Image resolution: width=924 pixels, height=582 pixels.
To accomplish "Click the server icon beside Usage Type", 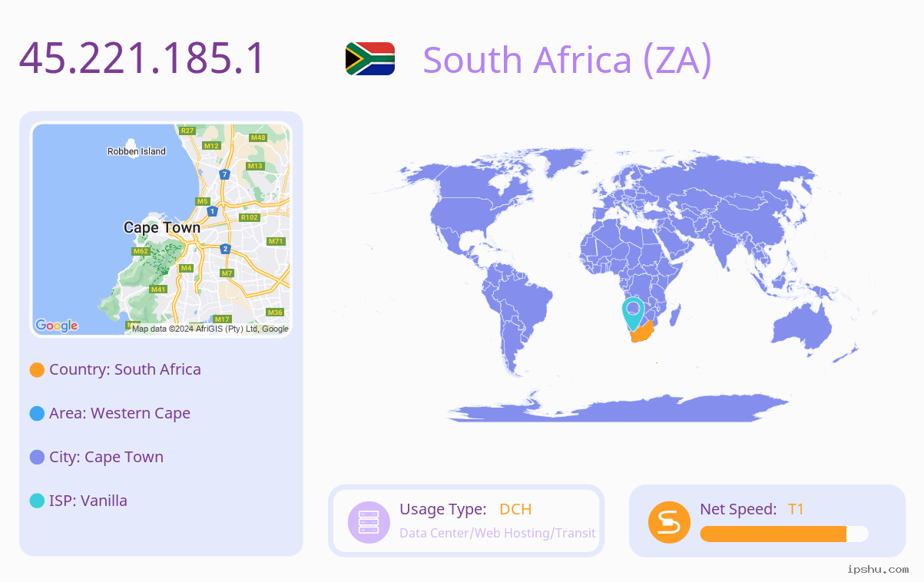I will point(369,522).
